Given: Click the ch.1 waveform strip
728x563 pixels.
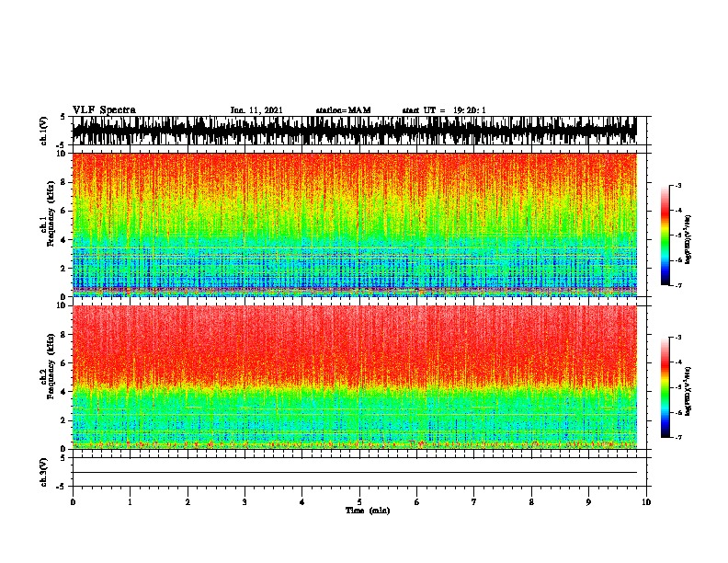Looking at the screenshot, I should pyautogui.click(x=355, y=131).
